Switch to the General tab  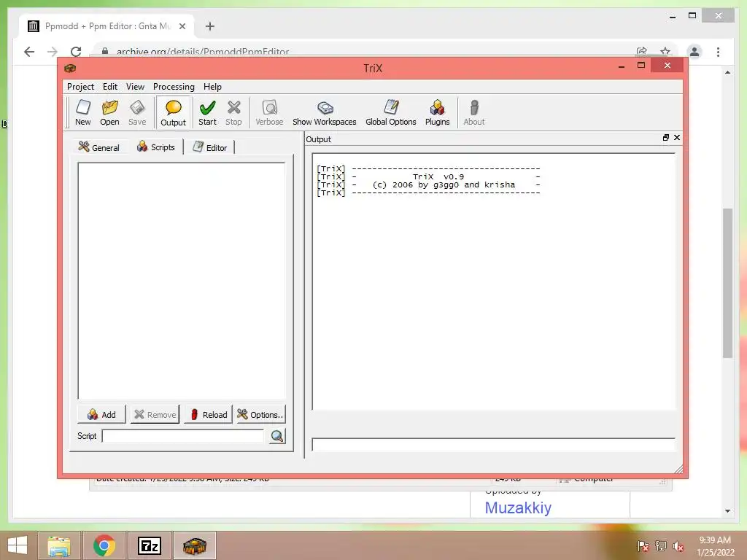click(x=99, y=147)
